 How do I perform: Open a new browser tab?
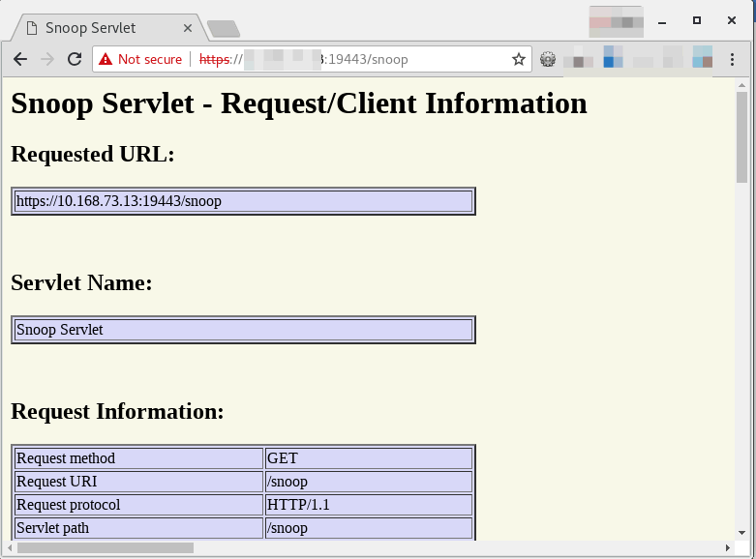point(224,28)
